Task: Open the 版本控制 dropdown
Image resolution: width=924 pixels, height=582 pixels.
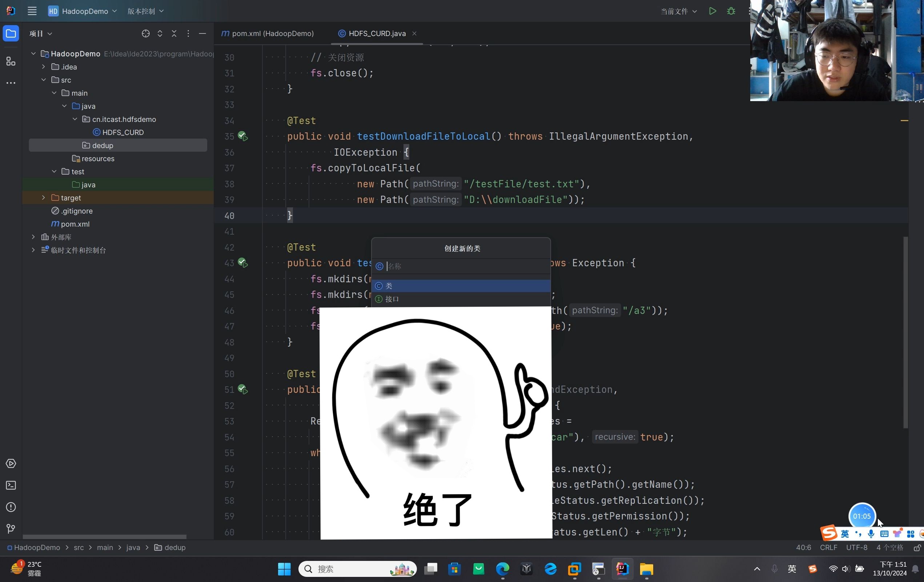Action: 145,11
